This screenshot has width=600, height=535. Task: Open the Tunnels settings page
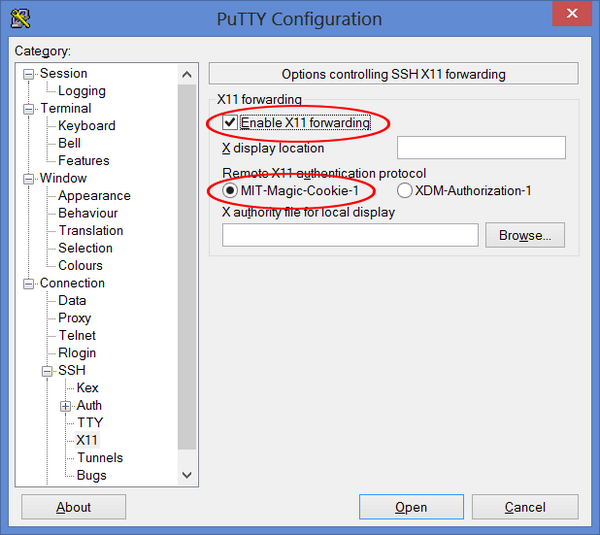pos(100,458)
